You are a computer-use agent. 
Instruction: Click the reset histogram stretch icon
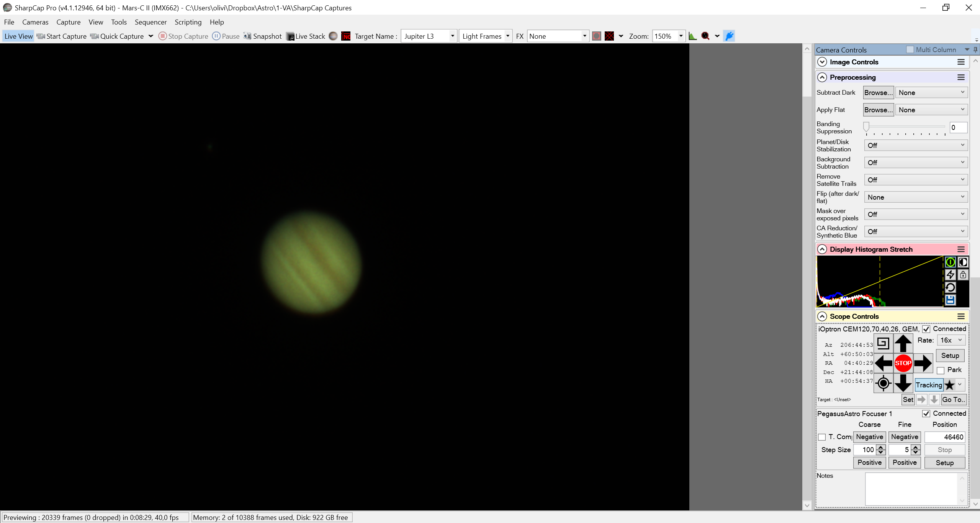pos(950,287)
